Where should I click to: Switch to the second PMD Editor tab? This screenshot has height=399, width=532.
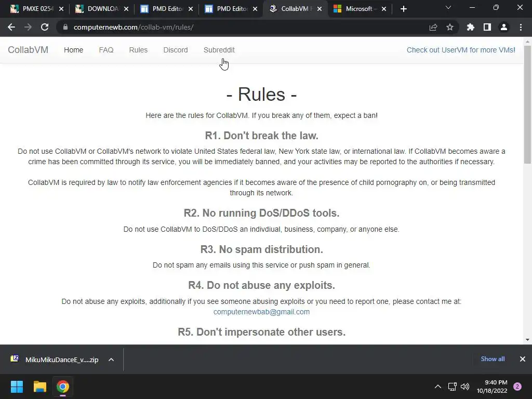coord(228,9)
